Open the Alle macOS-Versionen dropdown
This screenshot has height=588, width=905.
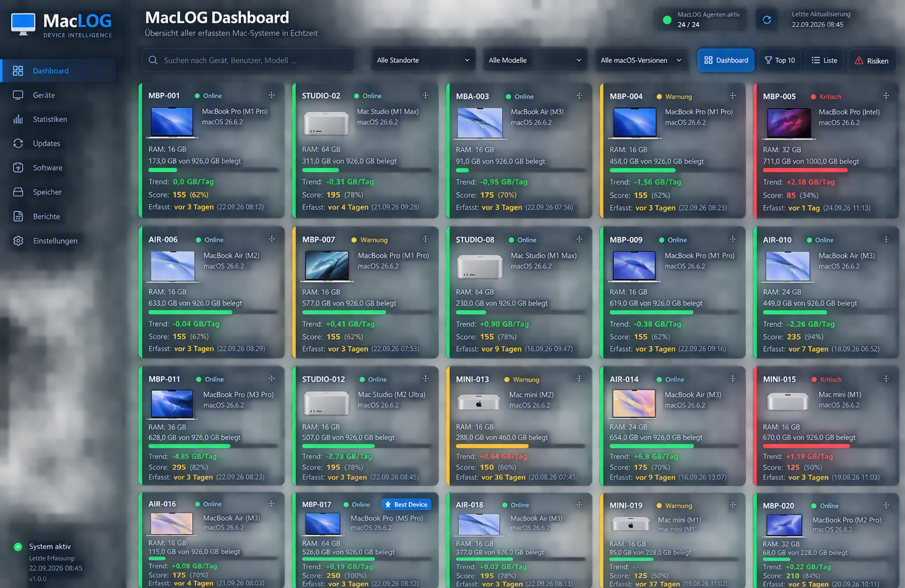[x=641, y=60]
